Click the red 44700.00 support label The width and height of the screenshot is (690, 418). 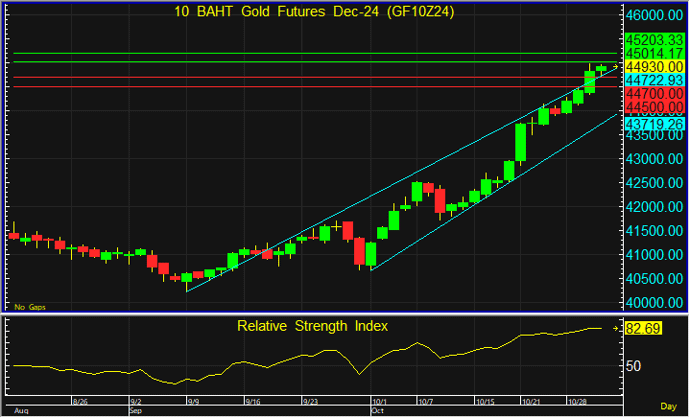(x=653, y=93)
